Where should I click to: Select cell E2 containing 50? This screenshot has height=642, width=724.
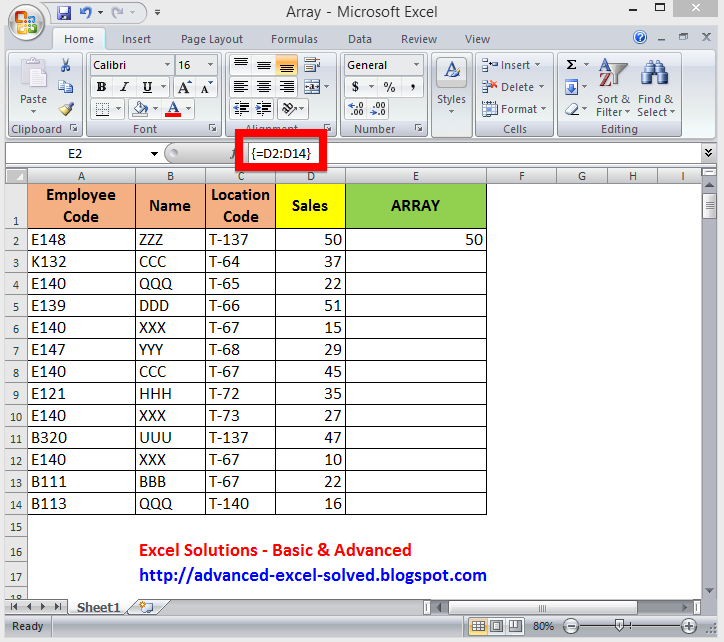click(x=416, y=240)
